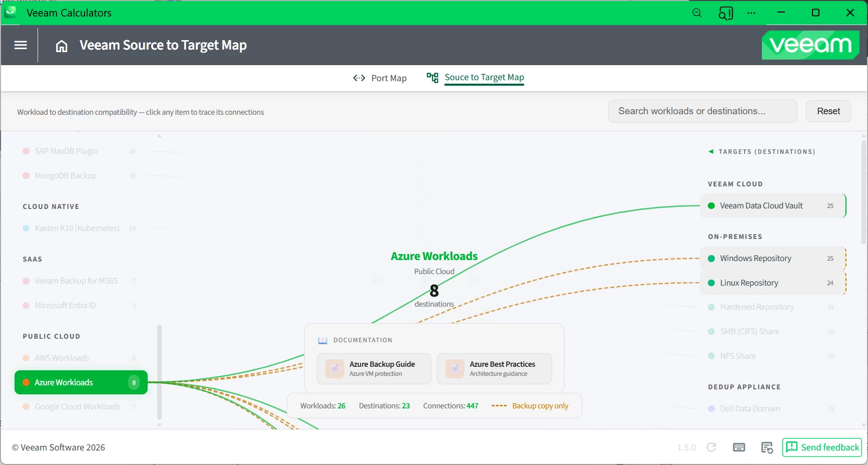Click the workloads list scroll-down arrow
The width and height of the screenshot is (868, 465).
160,425
